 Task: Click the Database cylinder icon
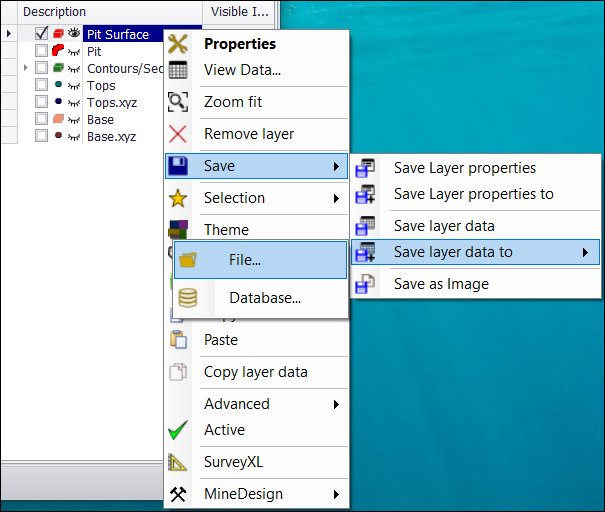pos(189,298)
